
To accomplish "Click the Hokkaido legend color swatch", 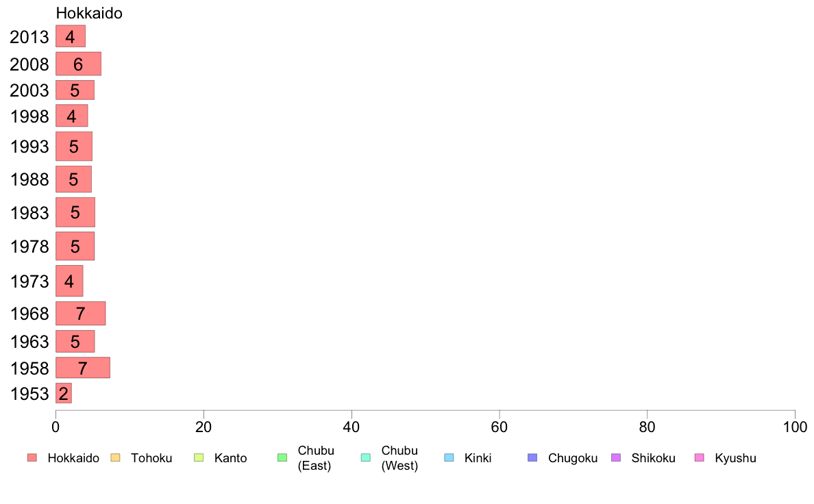I will 32,458.
